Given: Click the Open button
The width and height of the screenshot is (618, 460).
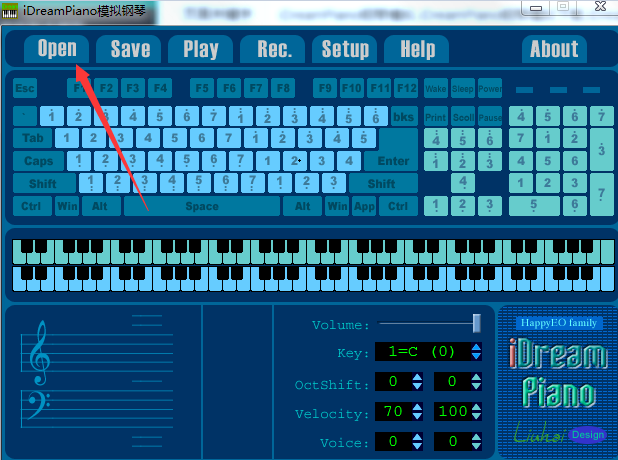Looking at the screenshot, I should point(57,49).
